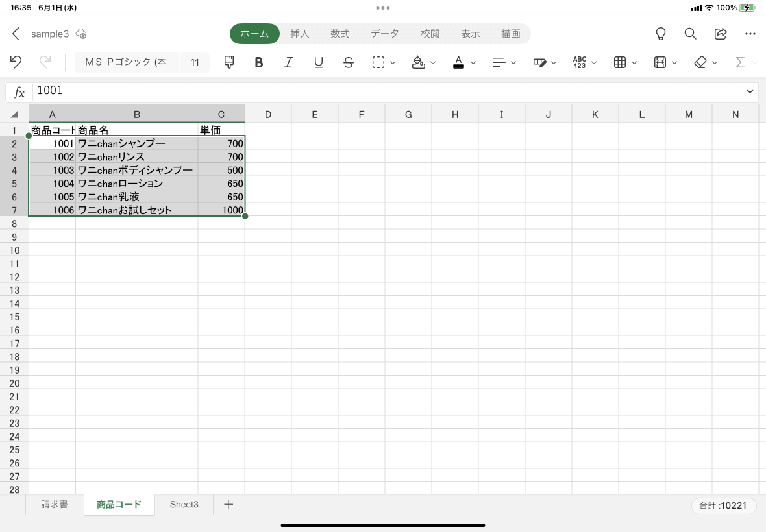Switch to the データ tab
The width and height of the screenshot is (766, 532).
385,34
